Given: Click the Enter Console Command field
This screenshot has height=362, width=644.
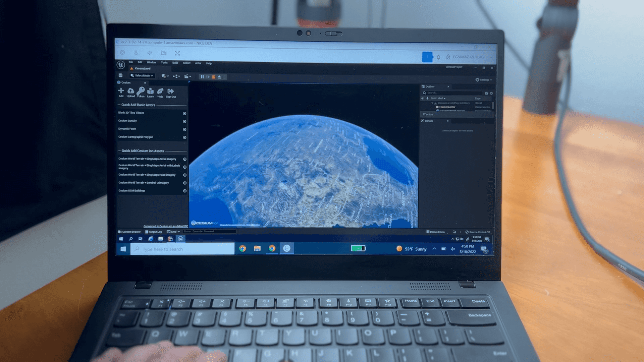Looking at the screenshot, I should pyautogui.click(x=209, y=231).
